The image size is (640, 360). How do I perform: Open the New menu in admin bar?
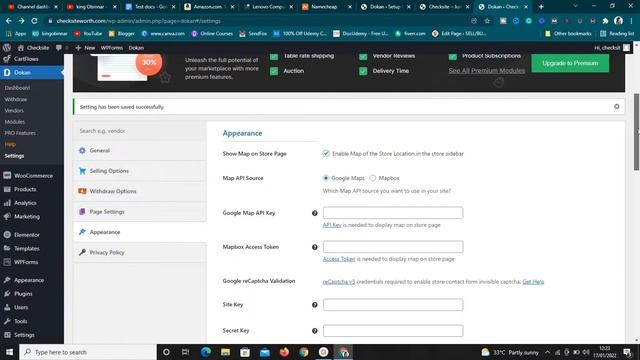point(85,48)
